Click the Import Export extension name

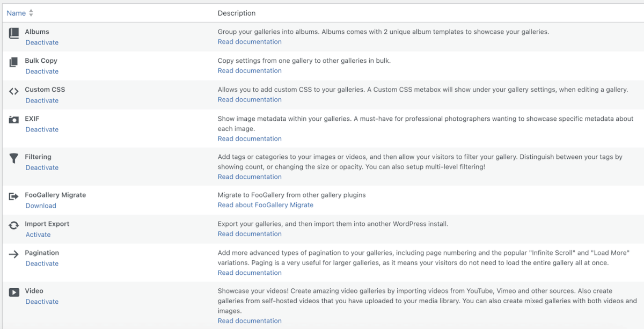click(x=47, y=224)
